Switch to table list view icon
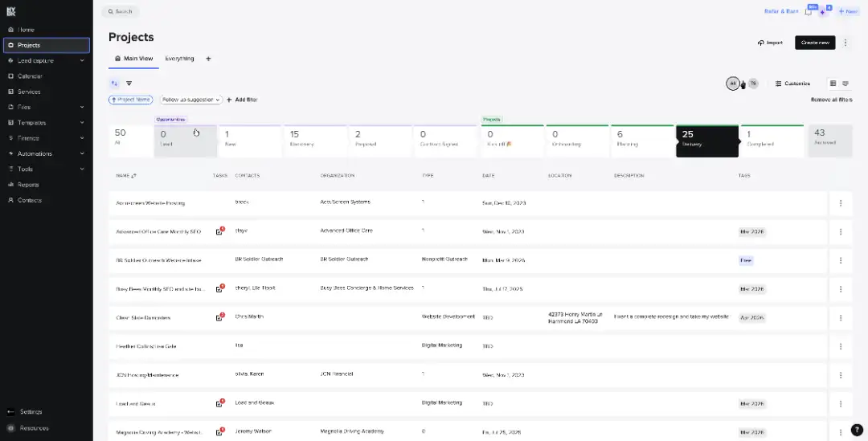This screenshot has height=441, width=868. tap(833, 84)
